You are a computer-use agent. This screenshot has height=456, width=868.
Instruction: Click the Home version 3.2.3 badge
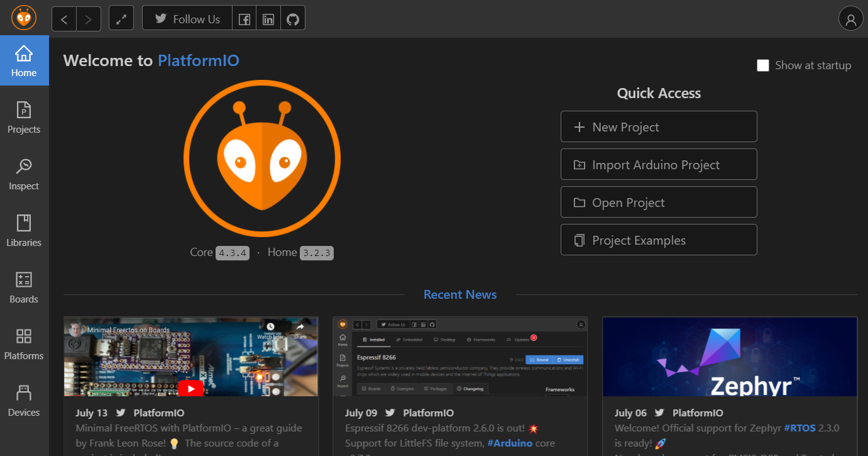pyautogui.click(x=316, y=253)
